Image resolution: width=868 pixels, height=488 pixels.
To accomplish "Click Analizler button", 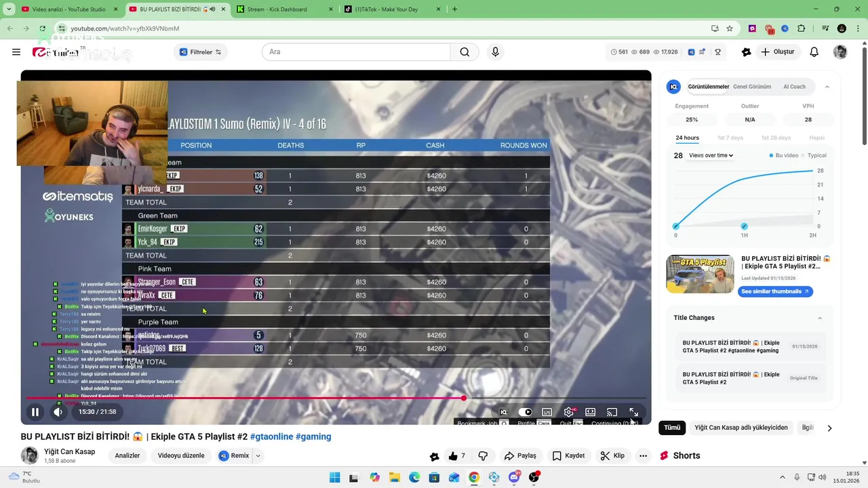I will [127, 456].
